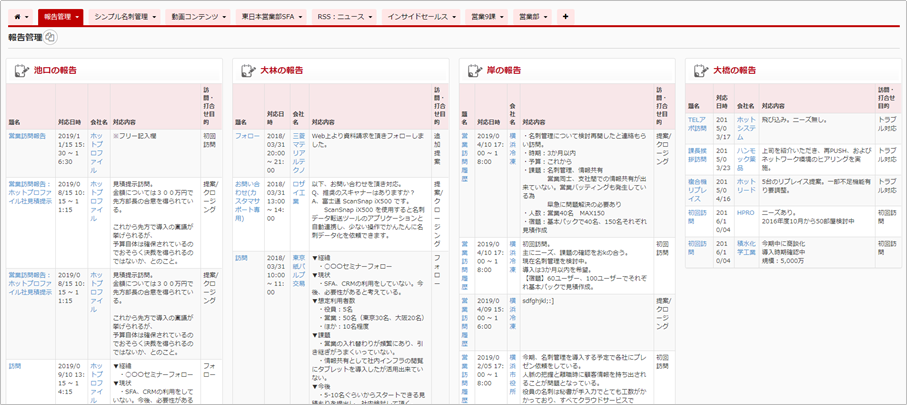
Task: Open company link 東京紙パルプ交易
Action: pyautogui.click(x=299, y=272)
